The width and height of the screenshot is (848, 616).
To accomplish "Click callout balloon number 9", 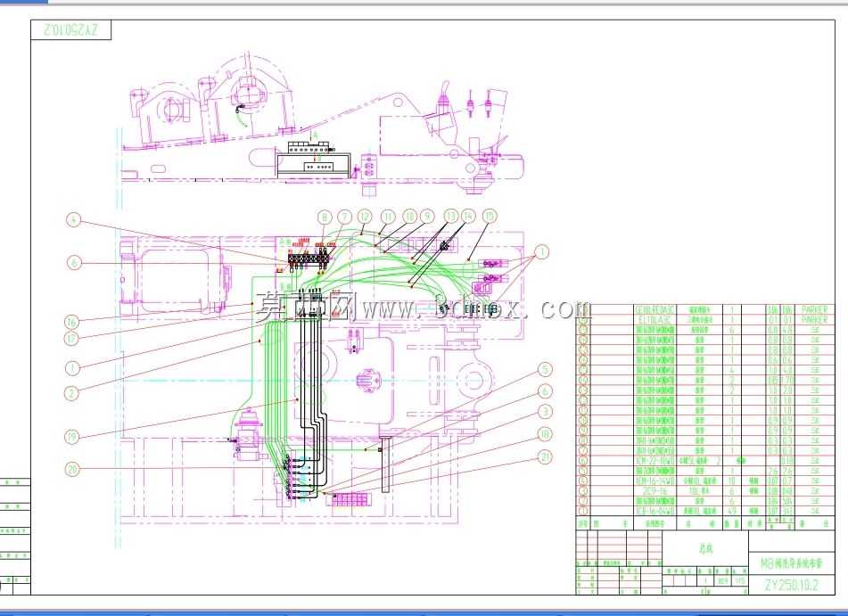I will (x=427, y=217).
